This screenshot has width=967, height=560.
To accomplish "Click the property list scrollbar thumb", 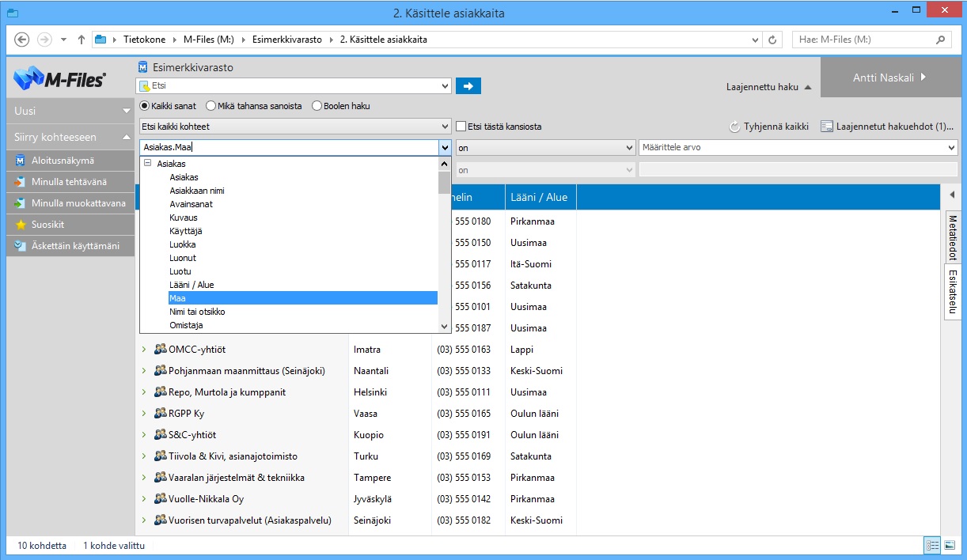I will coord(444,183).
